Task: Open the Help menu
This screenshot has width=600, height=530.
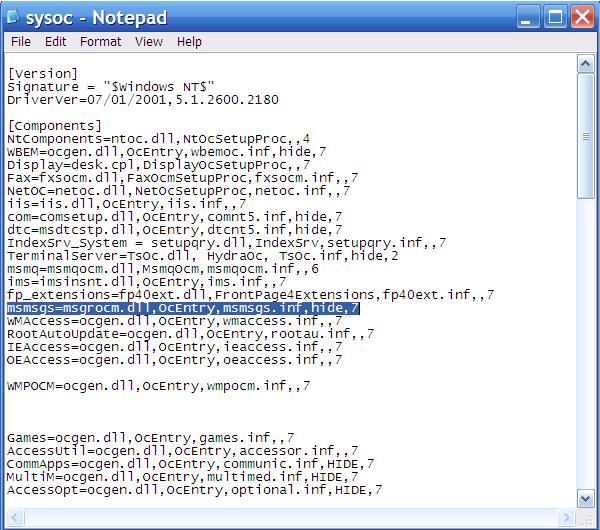Action: coord(189,41)
